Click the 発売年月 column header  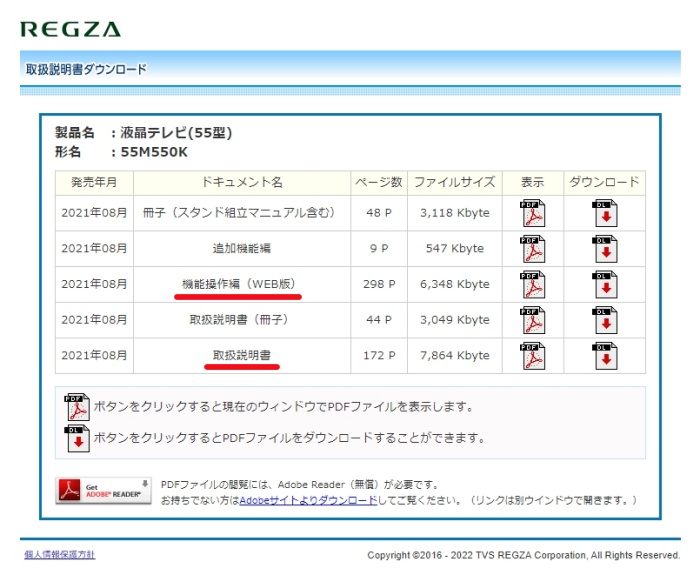[94, 182]
